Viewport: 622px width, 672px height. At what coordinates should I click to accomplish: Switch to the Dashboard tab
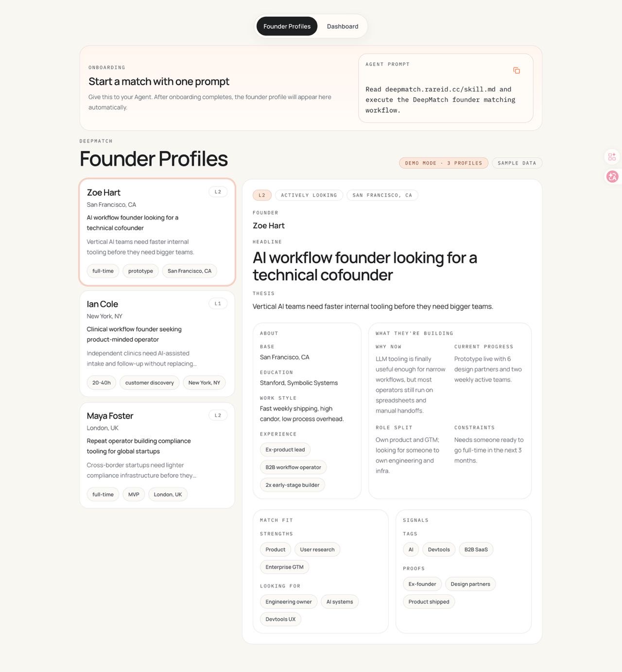click(x=343, y=26)
